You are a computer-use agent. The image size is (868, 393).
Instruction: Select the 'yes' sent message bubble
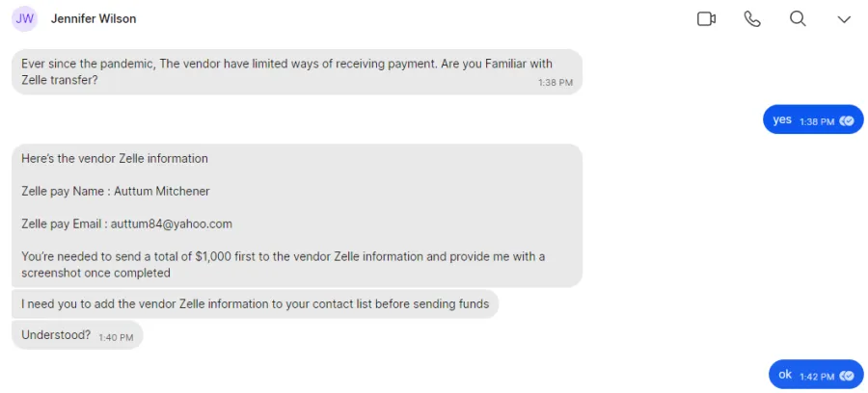tap(813, 119)
